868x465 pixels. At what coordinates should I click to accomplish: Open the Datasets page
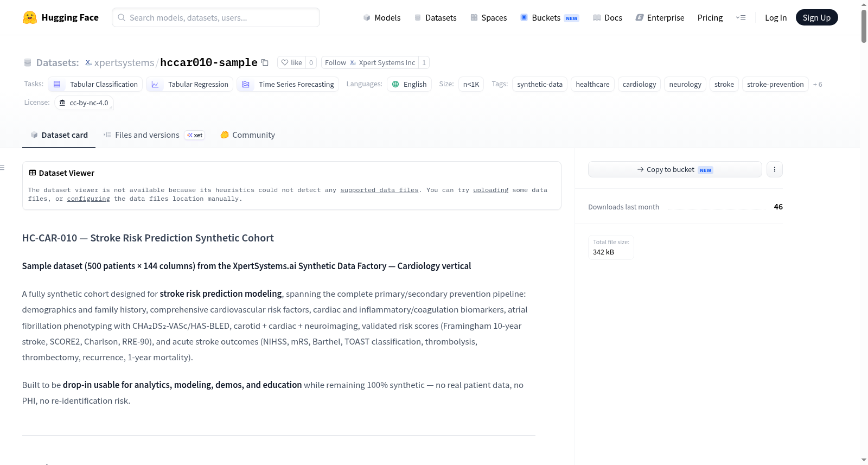435,17
